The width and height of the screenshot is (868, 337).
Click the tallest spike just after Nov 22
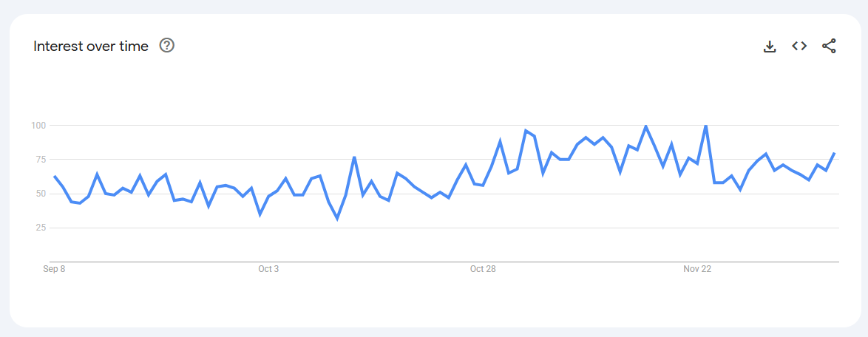point(706,126)
